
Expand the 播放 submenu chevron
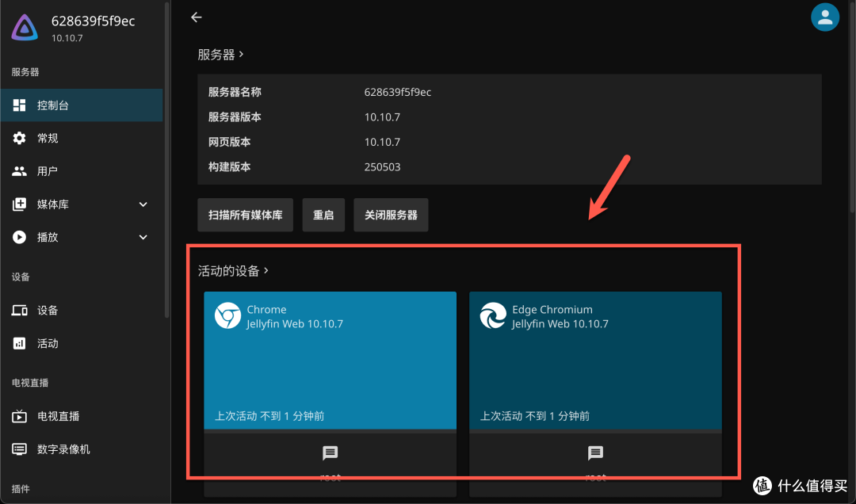pyautogui.click(x=143, y=237)
